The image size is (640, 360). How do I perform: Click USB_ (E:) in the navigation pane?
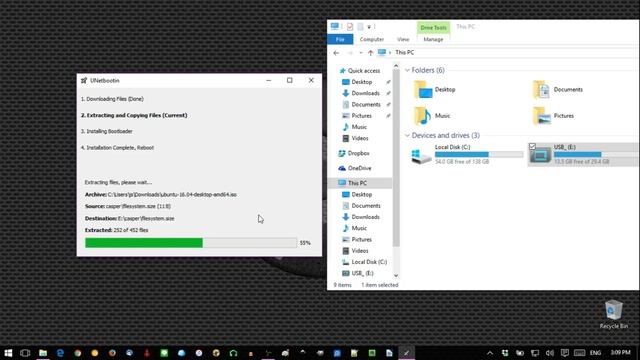(x=358, y=273)
